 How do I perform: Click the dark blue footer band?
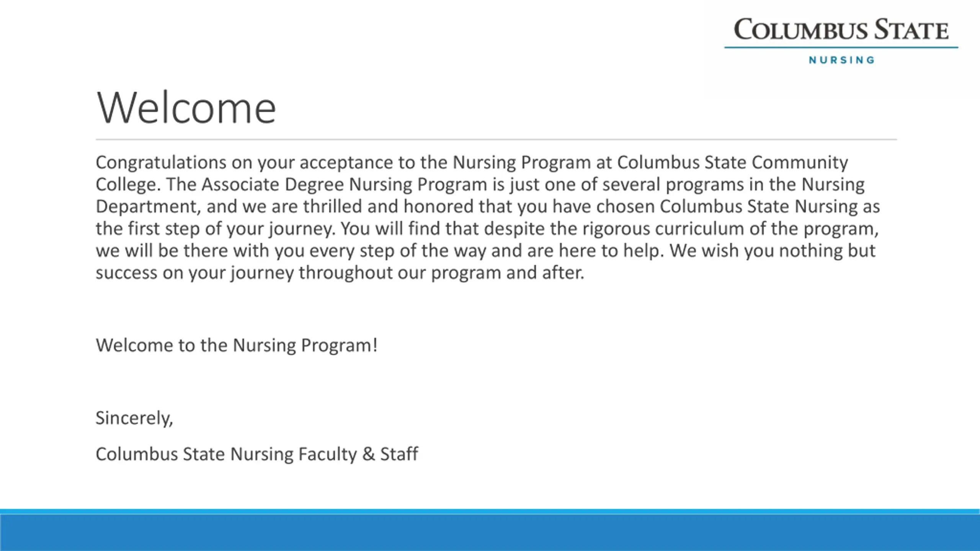click(x=490, y=533)
